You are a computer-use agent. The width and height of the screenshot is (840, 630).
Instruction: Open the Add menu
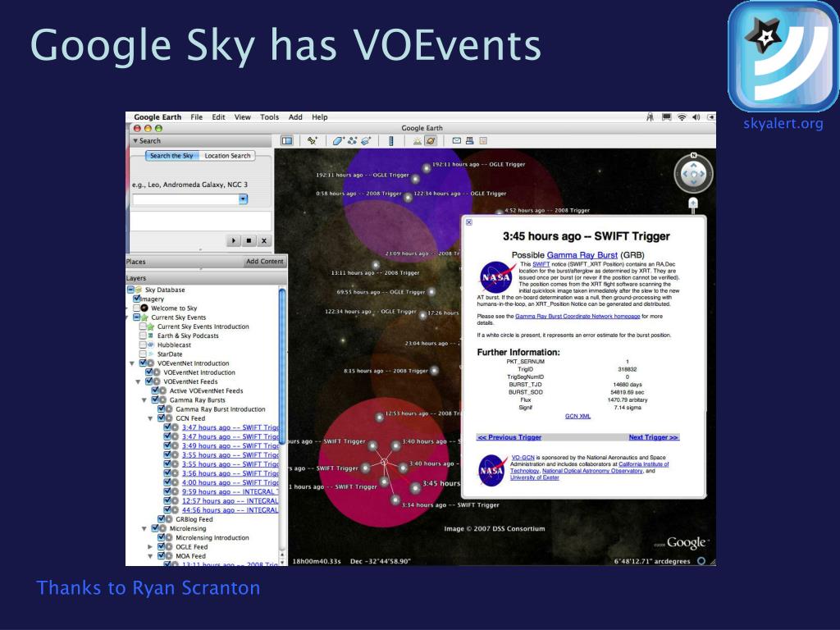click(x=295, y=116)
